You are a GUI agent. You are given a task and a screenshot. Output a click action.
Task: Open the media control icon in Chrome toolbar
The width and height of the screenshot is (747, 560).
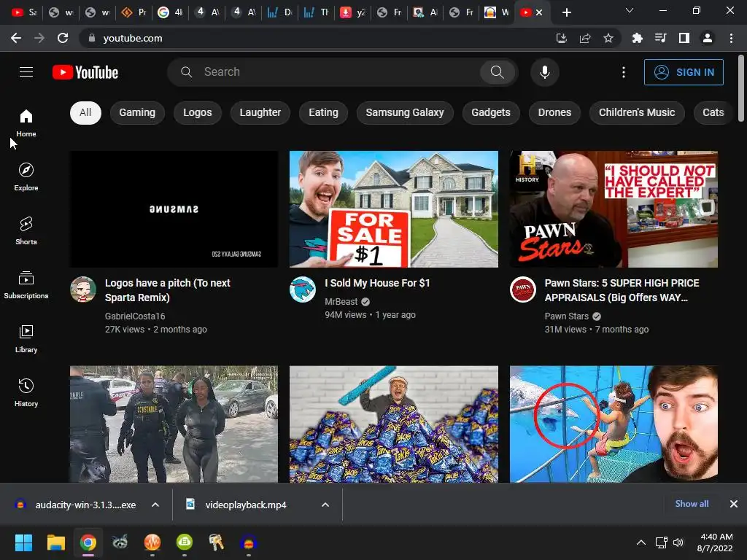661,38
